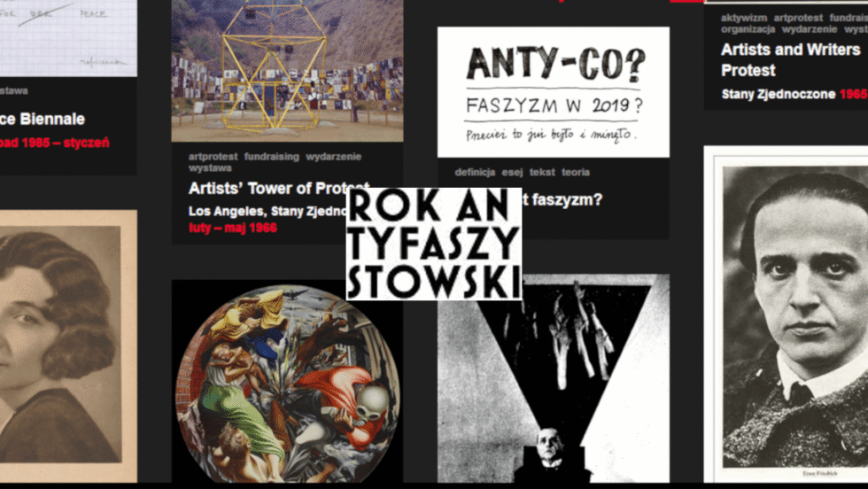Click the wydarzenie tag under tower photo
This screenshot has width=868, height=489.
point(333,157)
